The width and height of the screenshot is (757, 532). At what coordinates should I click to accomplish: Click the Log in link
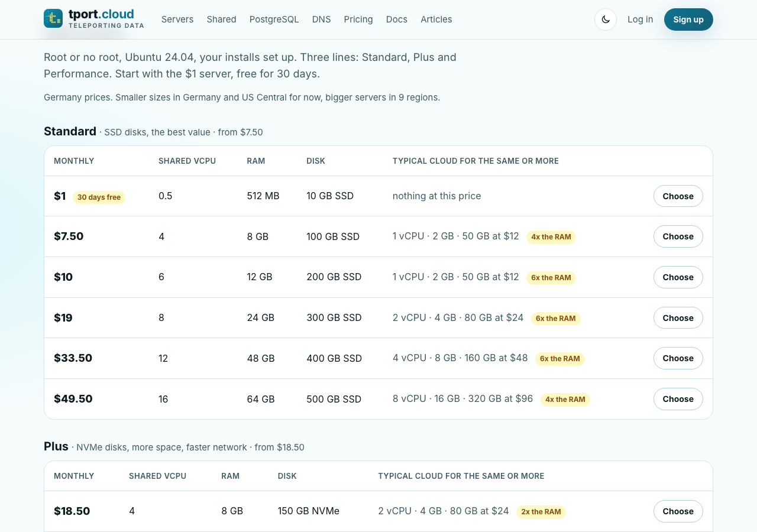coord(640,20)
